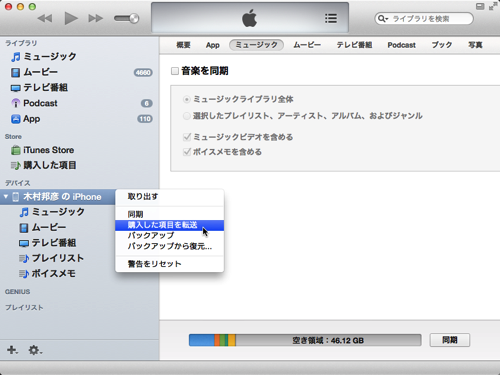Open the device's TV shows icon
500x375 pixels.
[24, 243]
